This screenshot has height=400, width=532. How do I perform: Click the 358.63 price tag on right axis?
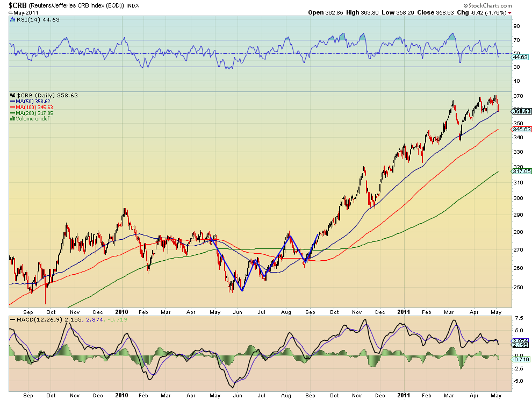point(521,111)
